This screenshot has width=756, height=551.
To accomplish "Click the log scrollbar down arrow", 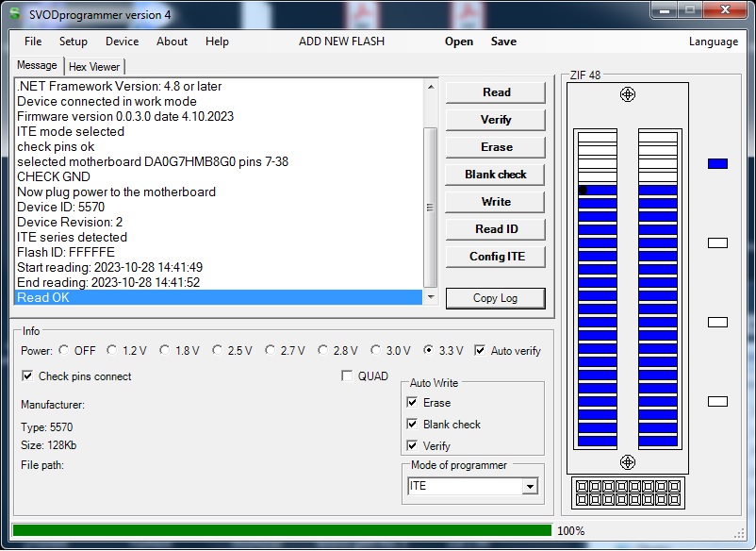I will (431, 297).
